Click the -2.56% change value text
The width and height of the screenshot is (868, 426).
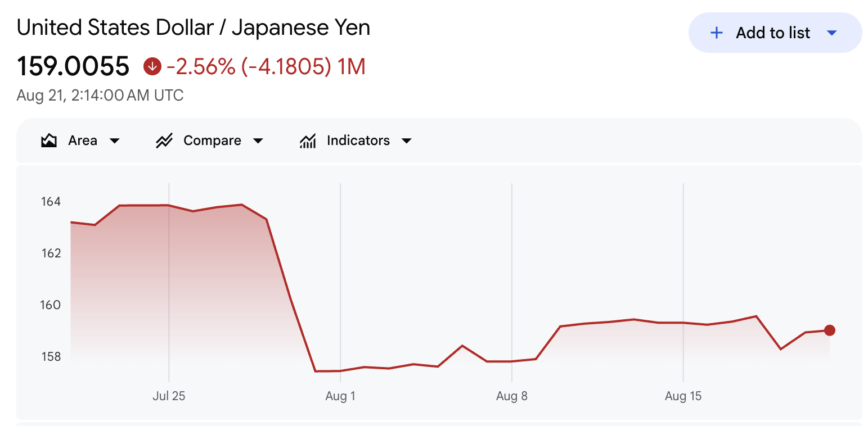(x=201, y=67)
